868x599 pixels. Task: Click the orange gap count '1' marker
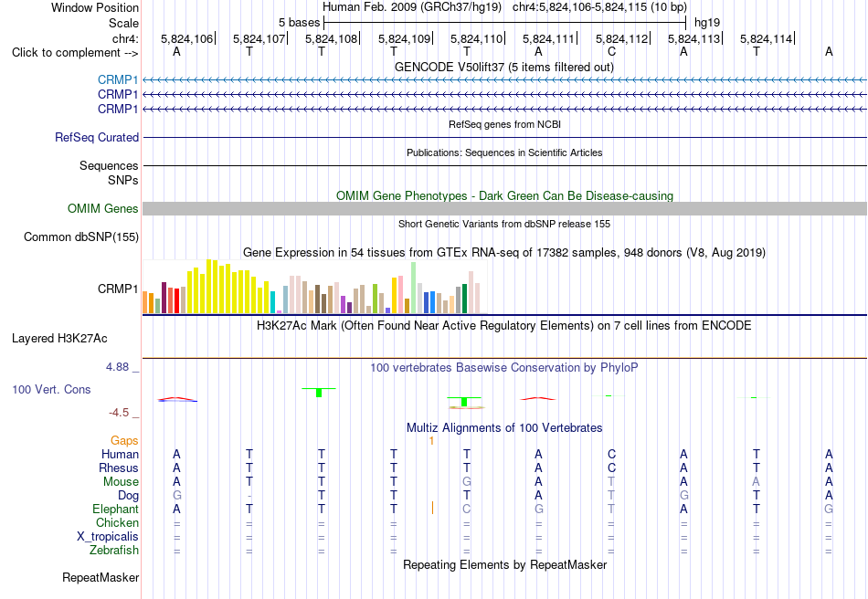(431, 441)
